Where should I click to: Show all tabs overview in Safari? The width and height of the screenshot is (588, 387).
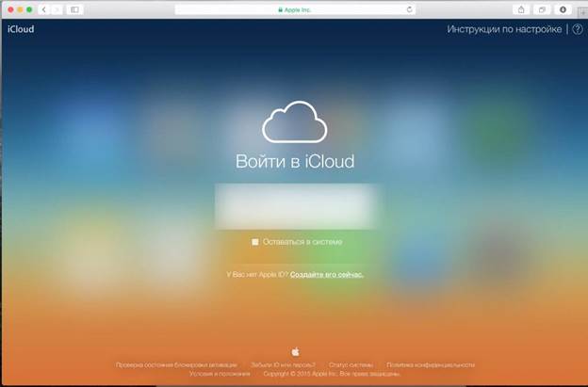click(x=542, y=8)
